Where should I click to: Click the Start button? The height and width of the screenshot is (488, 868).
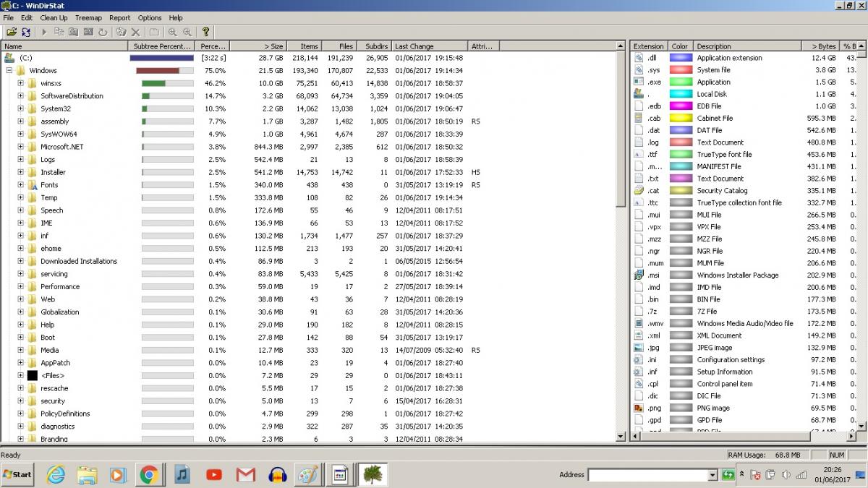(x=17, y=475)
